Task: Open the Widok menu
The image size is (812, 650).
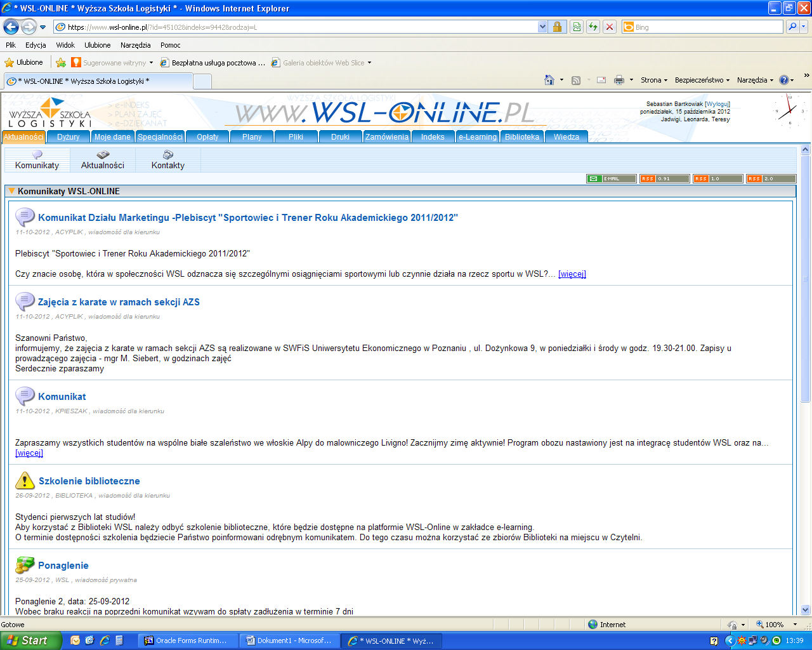Action: [x=65, y=45]
